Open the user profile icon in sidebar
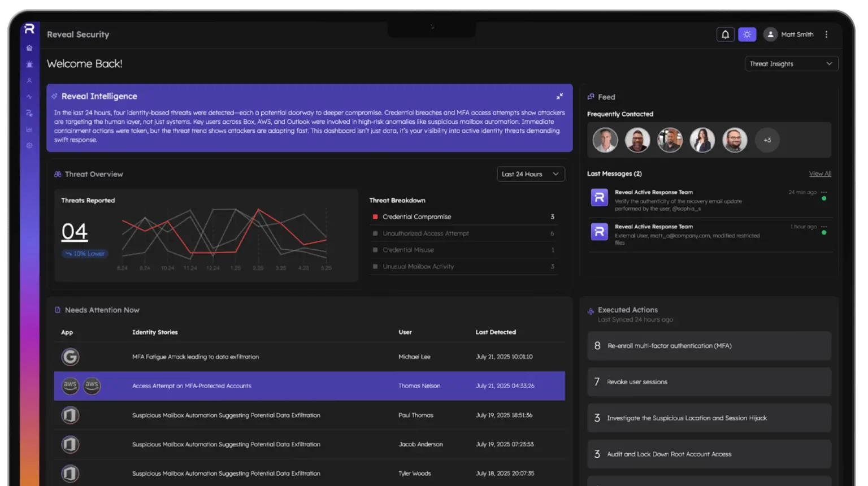Viewport: 868px width, 486px height. click(29, 81)
